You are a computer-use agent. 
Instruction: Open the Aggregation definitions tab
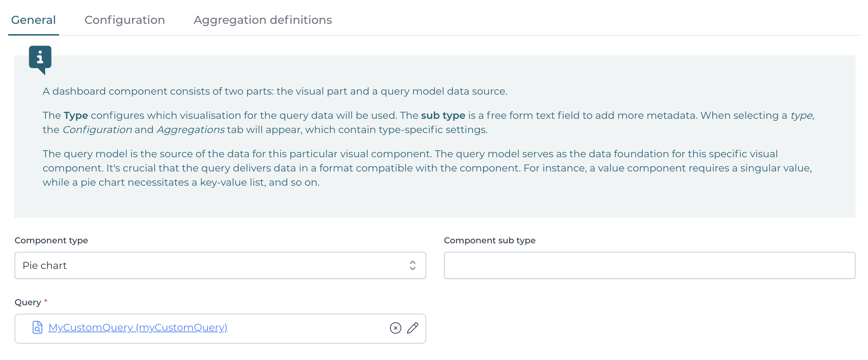pos(263,20)
